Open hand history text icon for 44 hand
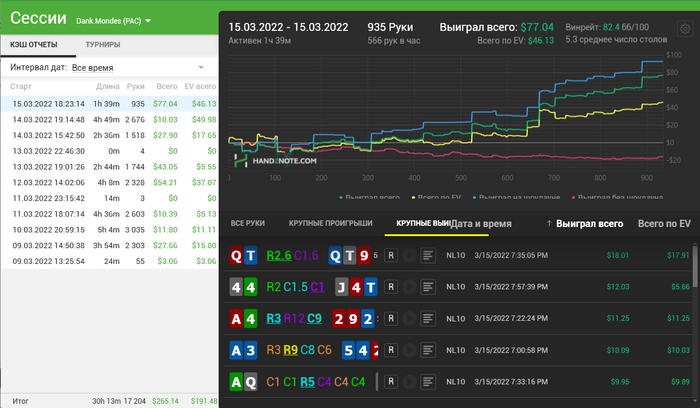Screen dimensions: 700x408 (428, 287)
